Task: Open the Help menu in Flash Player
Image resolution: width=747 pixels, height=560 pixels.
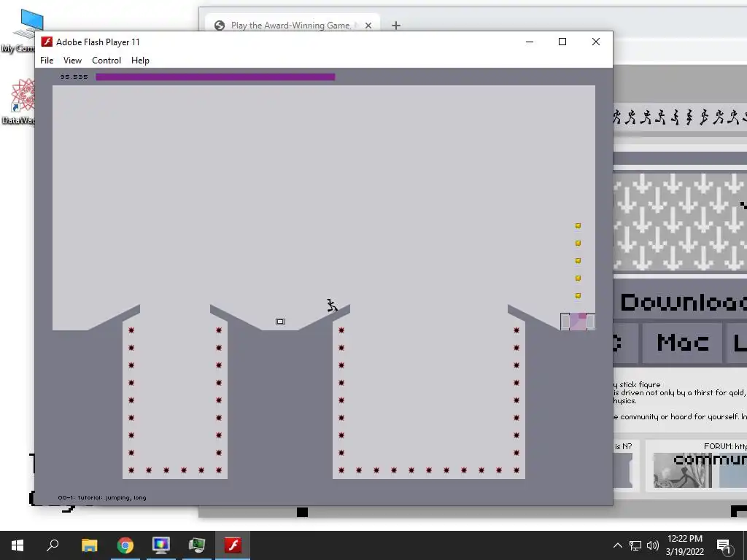Action: click(x=140, y=61)
